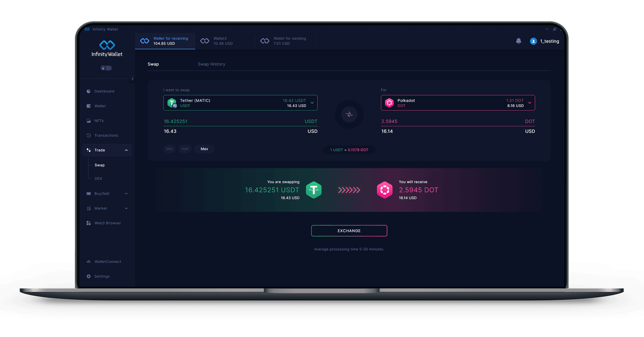
Task: Click the large green Tether hexagon icon
Action: [314, 190]
